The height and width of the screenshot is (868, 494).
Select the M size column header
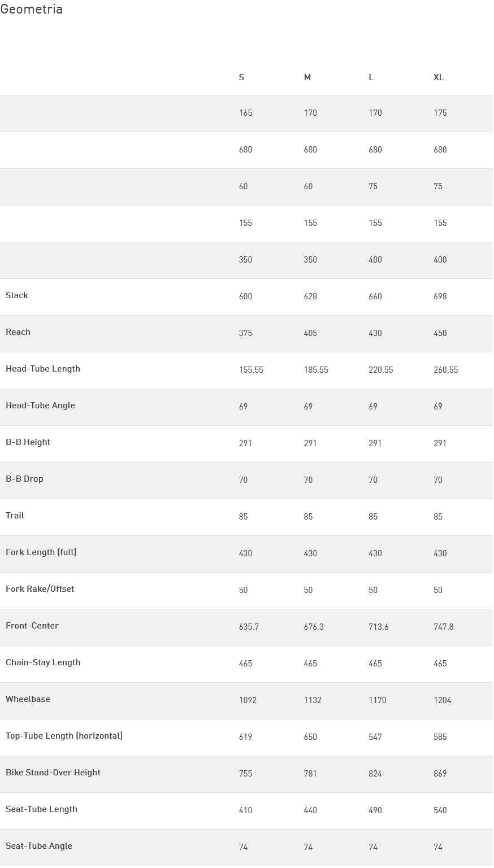[x=307, y=77]
